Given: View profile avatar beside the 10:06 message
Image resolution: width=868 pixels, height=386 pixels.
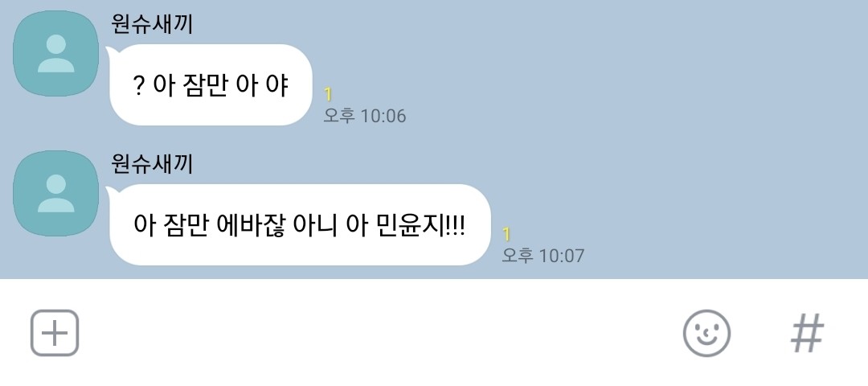Looking at the screenshot, I should [56, 53].
